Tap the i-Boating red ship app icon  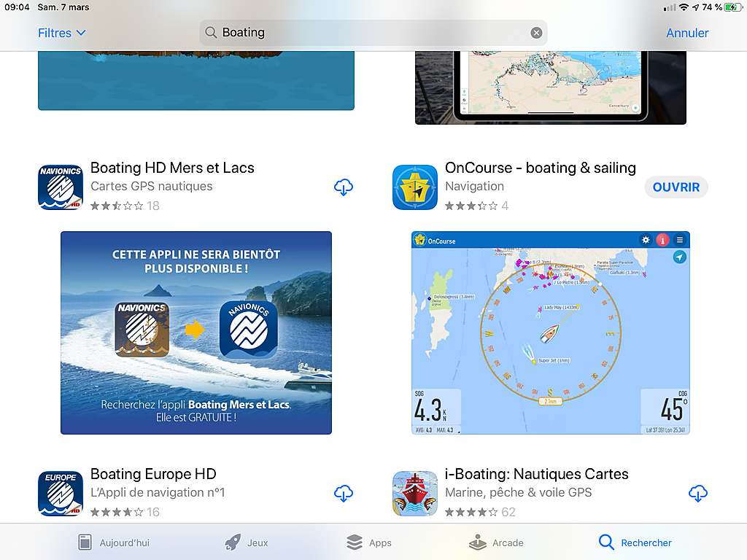tap(415, 494)
